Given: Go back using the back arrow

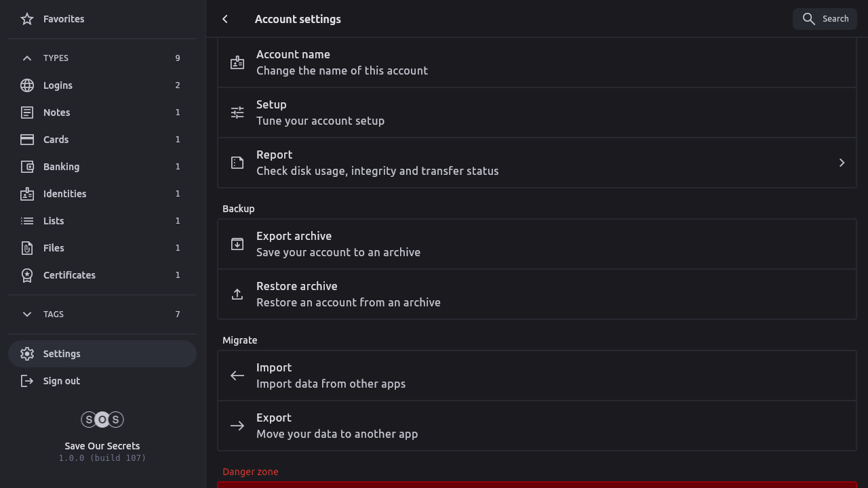Looking at the screenshot, I should tap(225, 19).
